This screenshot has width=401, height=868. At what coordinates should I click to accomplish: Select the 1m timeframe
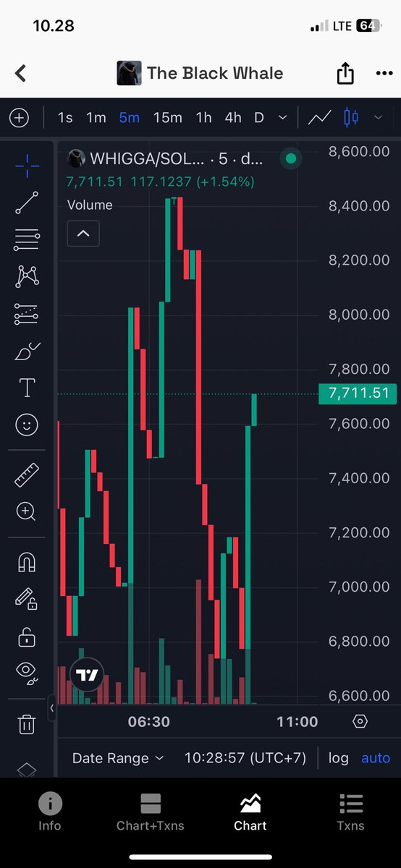coord(96,117)
